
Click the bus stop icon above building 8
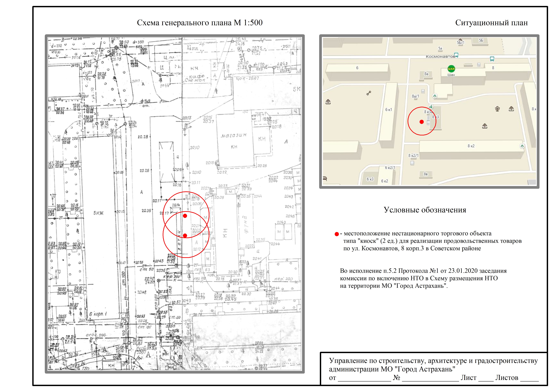point(492,59)
